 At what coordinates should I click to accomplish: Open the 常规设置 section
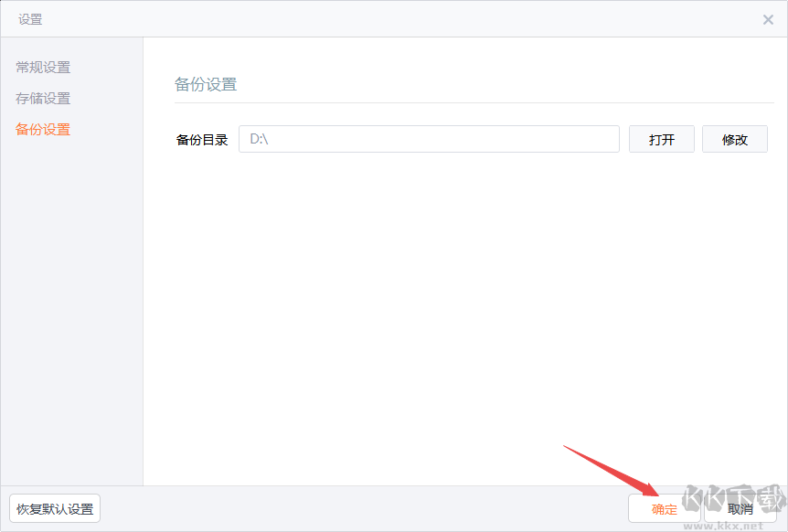tap(43, 68)
